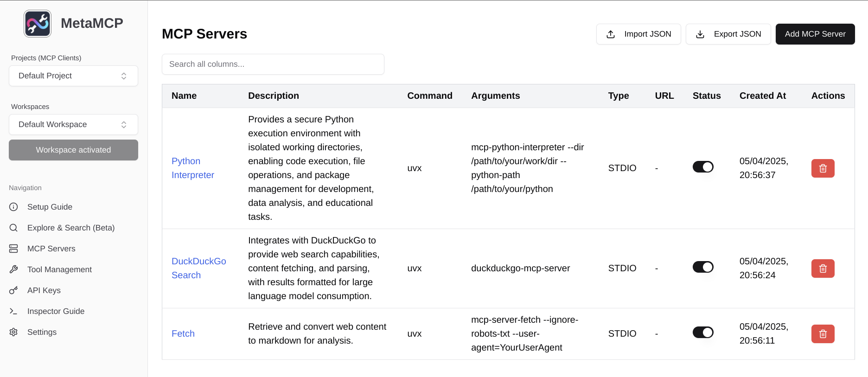Click the Actions column header
This screenshot has height=377, width=868.
(x=828, y=96)
